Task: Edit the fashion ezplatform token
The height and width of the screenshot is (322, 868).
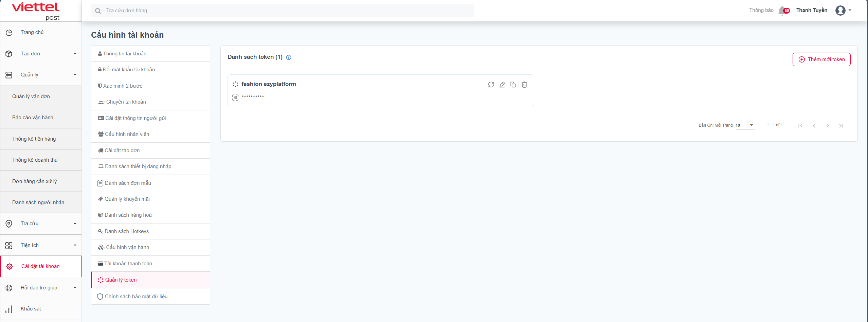Action: click(502, 85)
